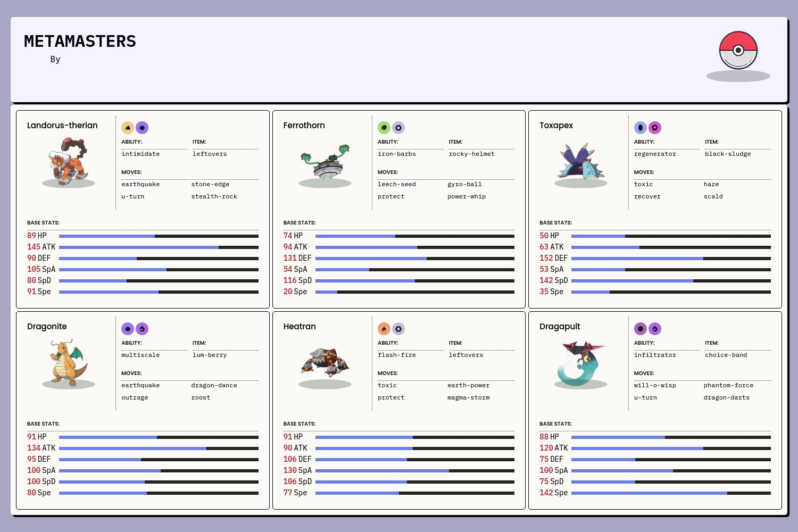This screenshot has height=532, width=798.
Task: Select Toxapex's poison type icon
Action: click(655, 128)
